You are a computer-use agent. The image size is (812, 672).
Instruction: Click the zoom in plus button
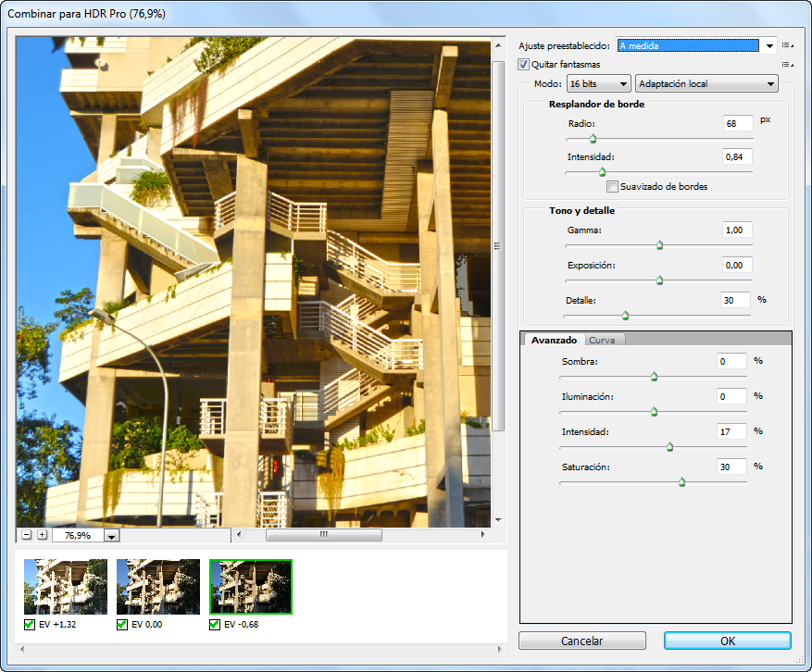click(x=42, y=535)
